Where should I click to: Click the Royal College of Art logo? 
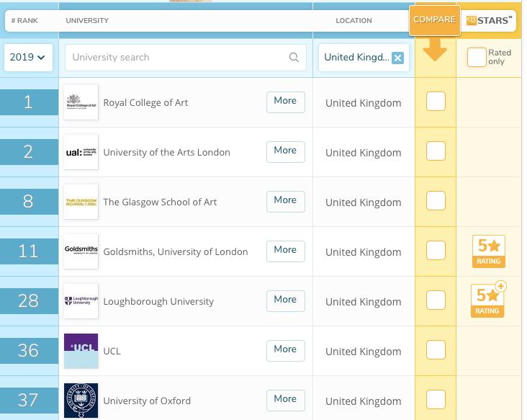point(81,102)
